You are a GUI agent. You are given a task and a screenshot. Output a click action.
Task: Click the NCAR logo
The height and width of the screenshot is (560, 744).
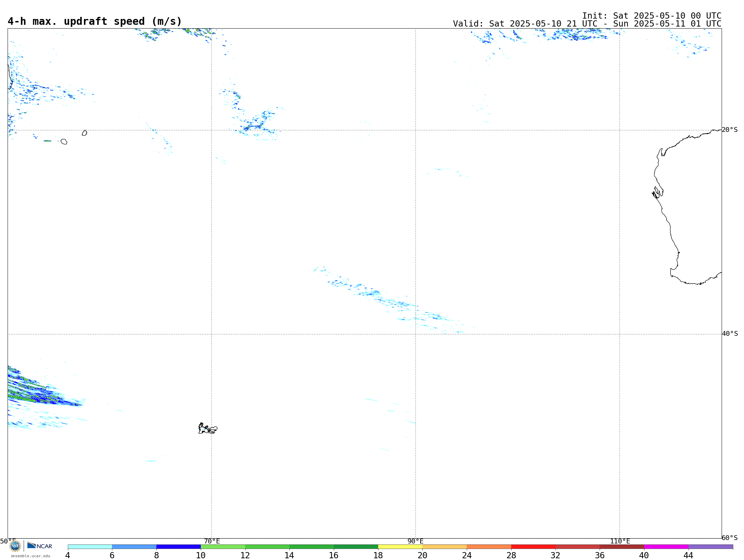[40, 546]
